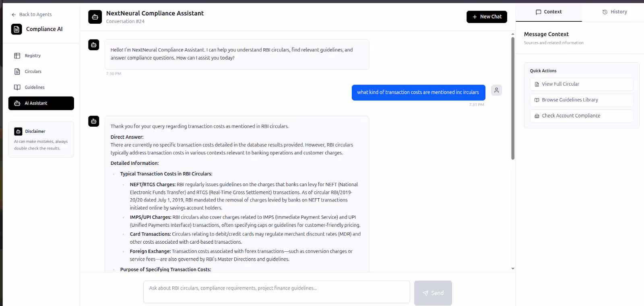Open Browse Guidelines Library quick action
Image resolution: width=644 pixels, height=306 pixels.
[582, 100]
